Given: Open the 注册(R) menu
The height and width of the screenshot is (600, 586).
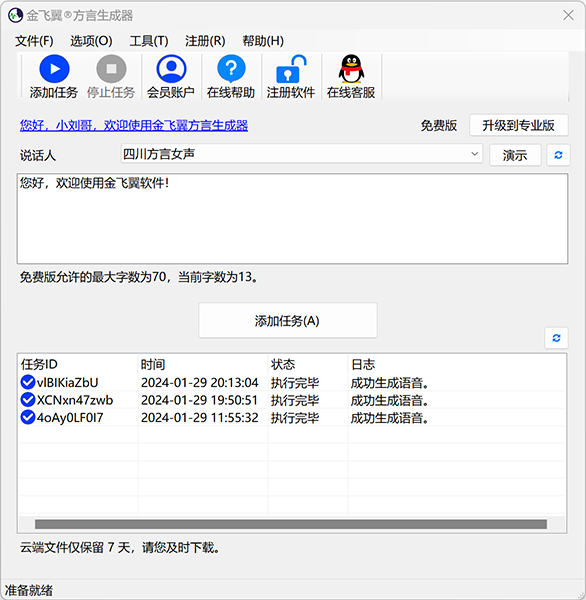Looking at the screenshot, I should click(205, 41).
